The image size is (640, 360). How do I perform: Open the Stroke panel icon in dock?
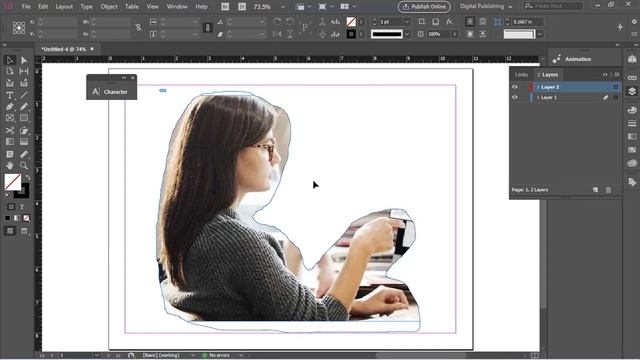[x=632, y=123]
